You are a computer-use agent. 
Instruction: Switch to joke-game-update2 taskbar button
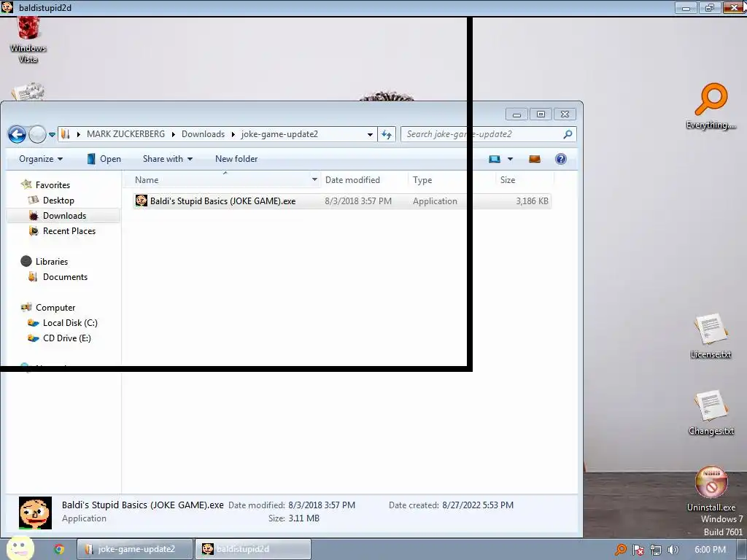[135, 549]
